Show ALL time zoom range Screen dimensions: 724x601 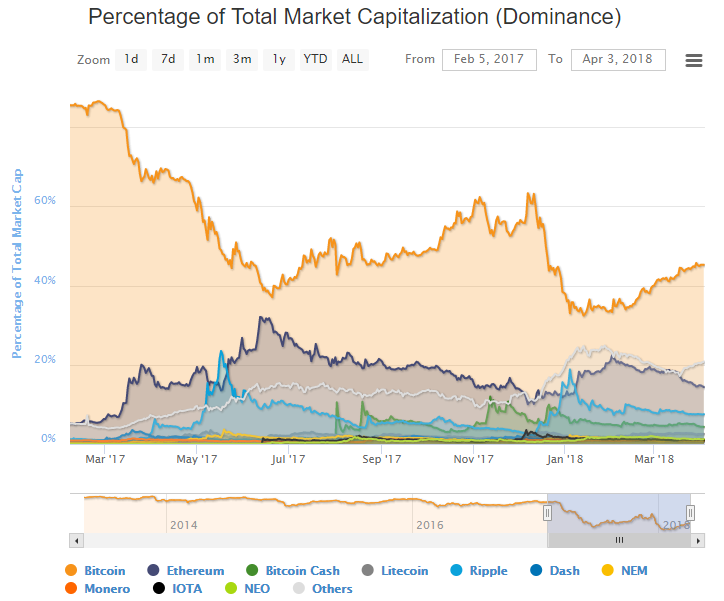(353, 59)
